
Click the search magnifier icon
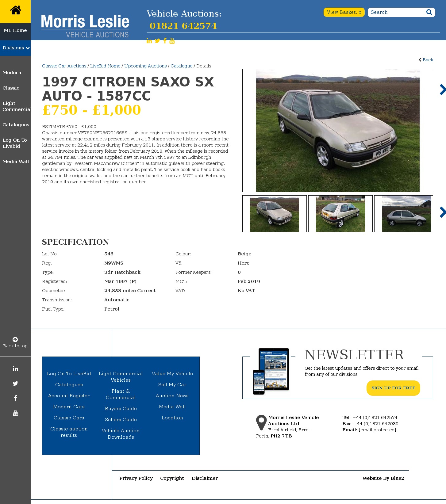coord(429,12)
